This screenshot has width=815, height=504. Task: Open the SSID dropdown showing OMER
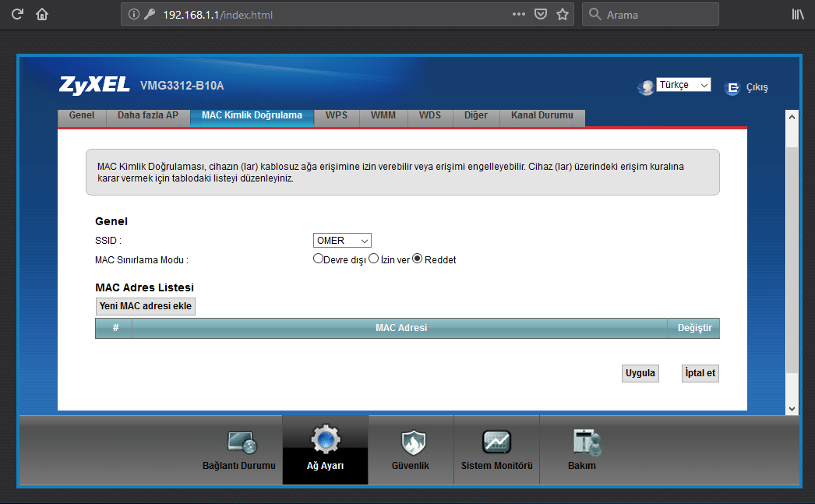(342, 241)
